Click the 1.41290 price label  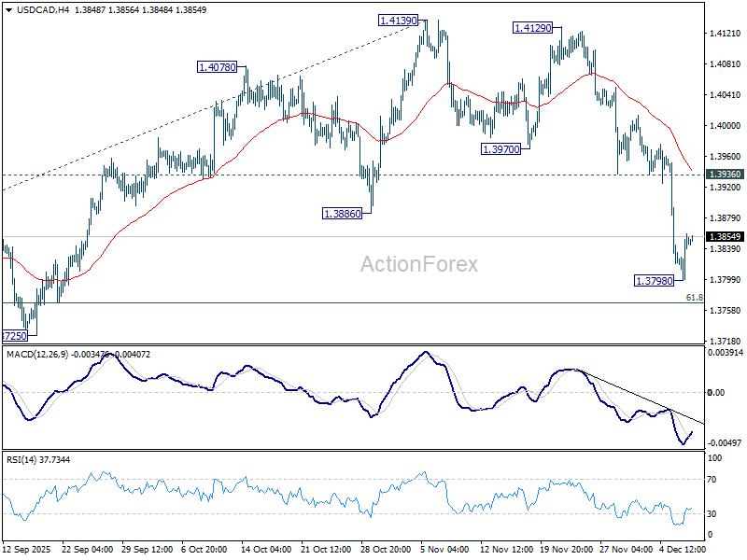click(x=532, y=28)
